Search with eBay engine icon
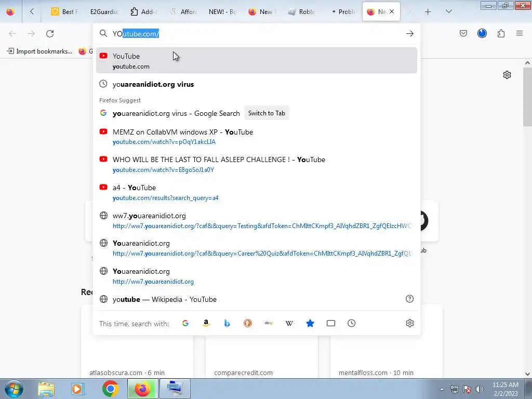 coord(269,323)
